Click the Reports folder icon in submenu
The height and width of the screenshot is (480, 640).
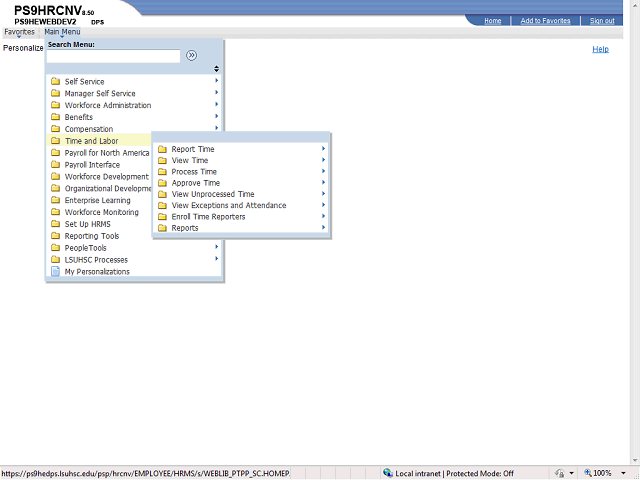pyautogui.click(x=162, y=228)
